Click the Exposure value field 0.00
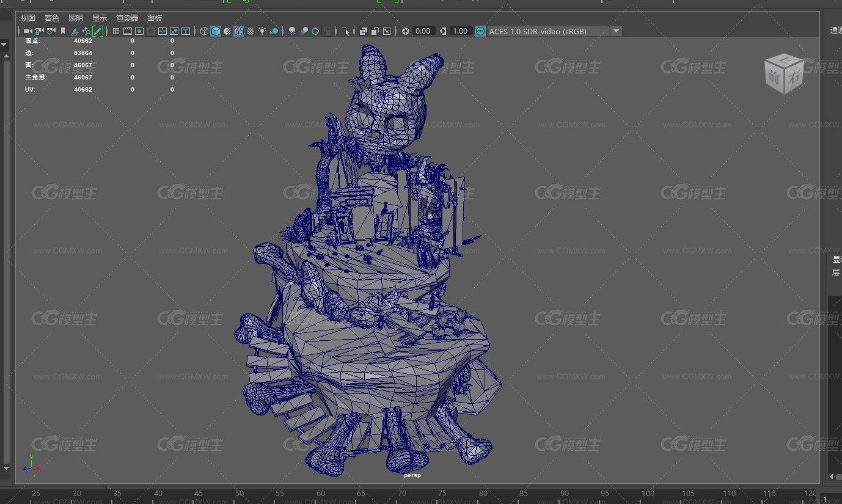842x504 pixels. (x=423, y=31)
